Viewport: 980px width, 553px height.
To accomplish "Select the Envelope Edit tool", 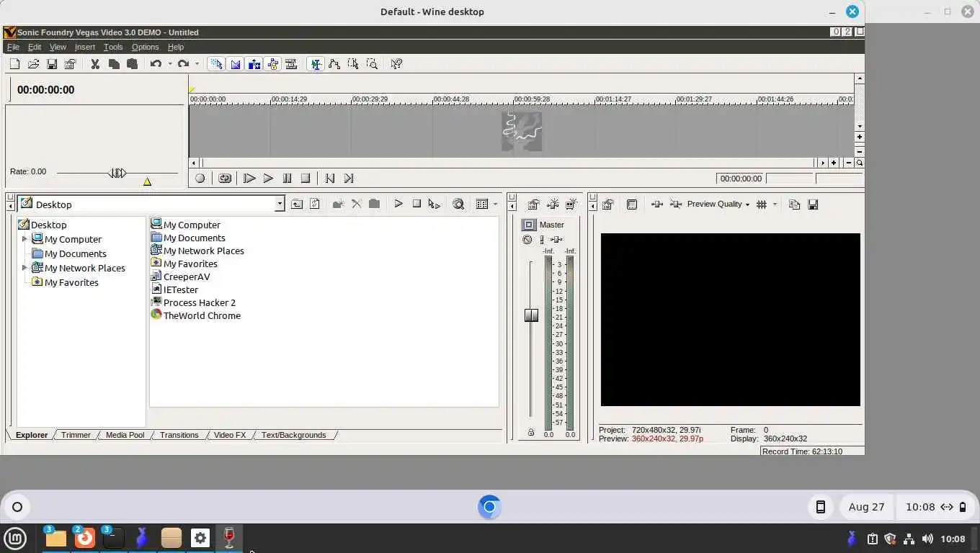I will click(334, 64).
